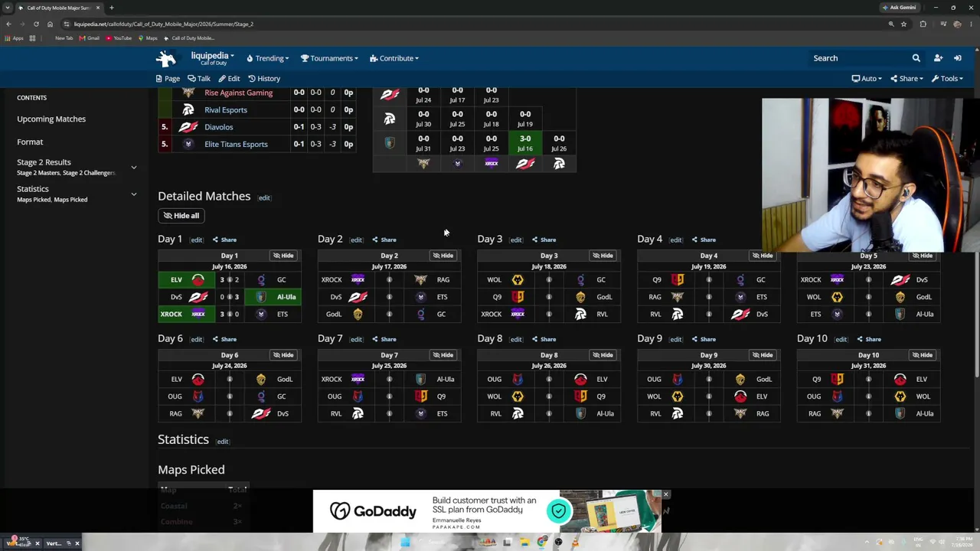Switch to the Page tab

coord(168,79)
